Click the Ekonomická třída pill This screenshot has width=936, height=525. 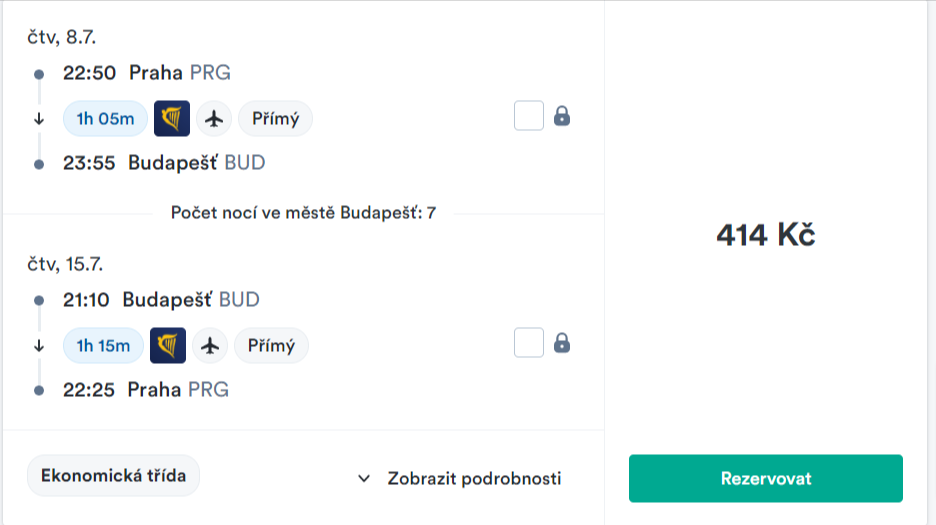(x=113, y=476)
